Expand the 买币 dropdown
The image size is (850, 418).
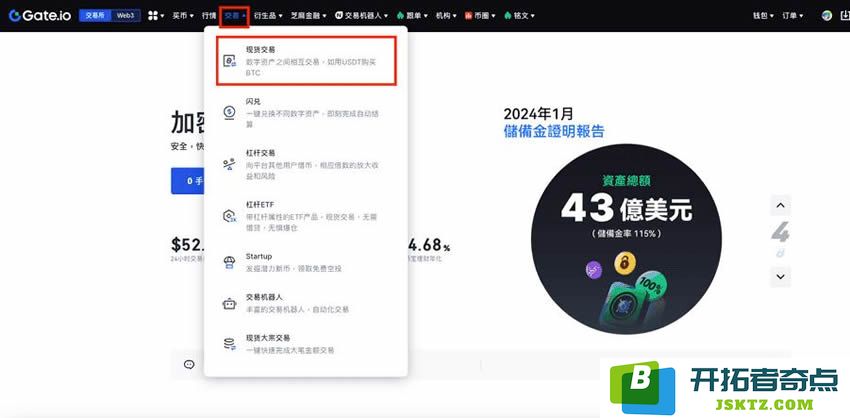tap(183, 16)
